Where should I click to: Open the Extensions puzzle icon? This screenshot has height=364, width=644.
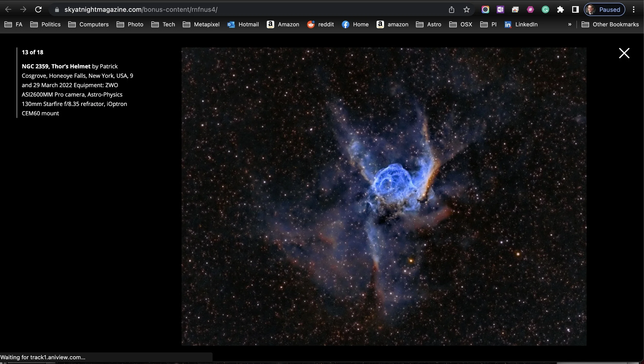[560, 10]
